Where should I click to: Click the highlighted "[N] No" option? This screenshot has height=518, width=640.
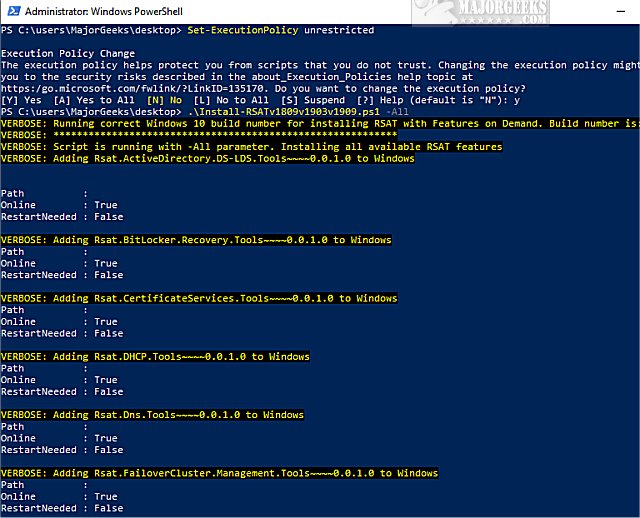[163, 100]
